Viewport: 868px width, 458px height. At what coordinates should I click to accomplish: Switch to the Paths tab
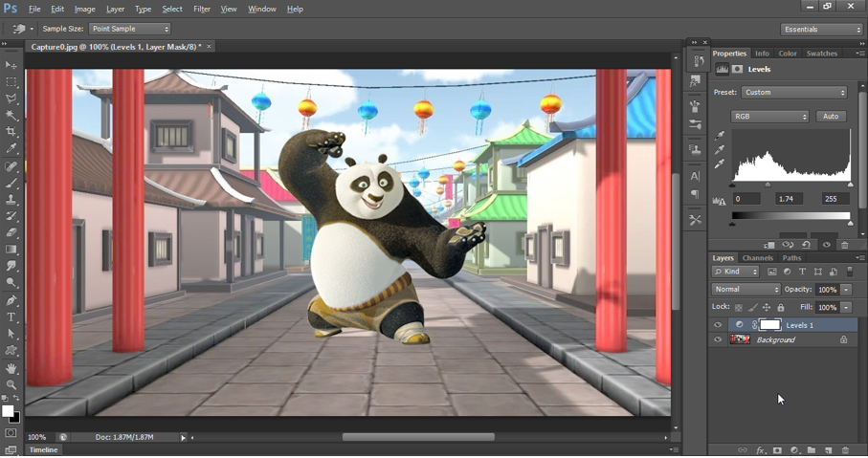pyautogui.click(x=791, y=258)
